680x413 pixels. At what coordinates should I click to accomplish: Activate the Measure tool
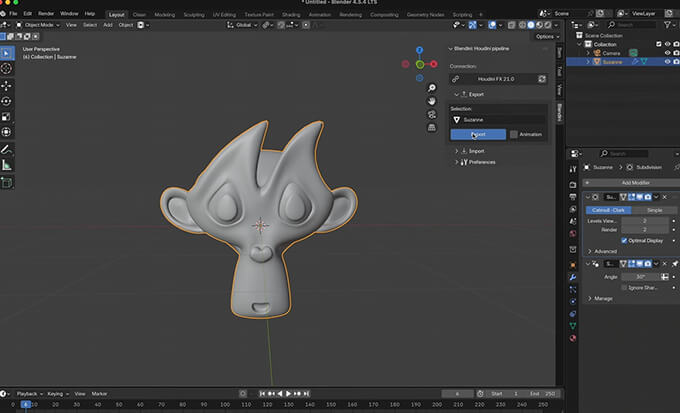(7, 165)
